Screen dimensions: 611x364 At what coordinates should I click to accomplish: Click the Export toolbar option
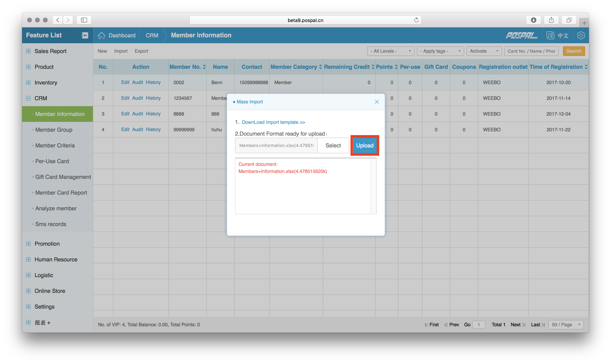tap(141, 51)
